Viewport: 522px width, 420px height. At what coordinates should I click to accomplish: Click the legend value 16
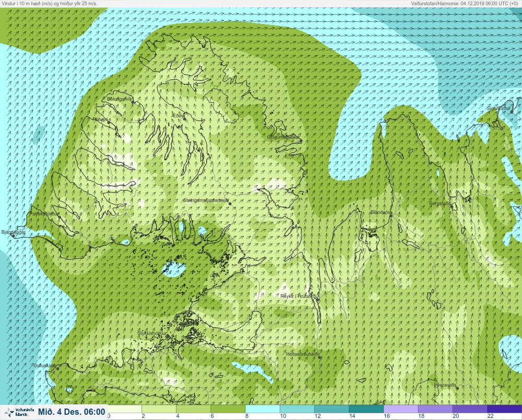386,416
